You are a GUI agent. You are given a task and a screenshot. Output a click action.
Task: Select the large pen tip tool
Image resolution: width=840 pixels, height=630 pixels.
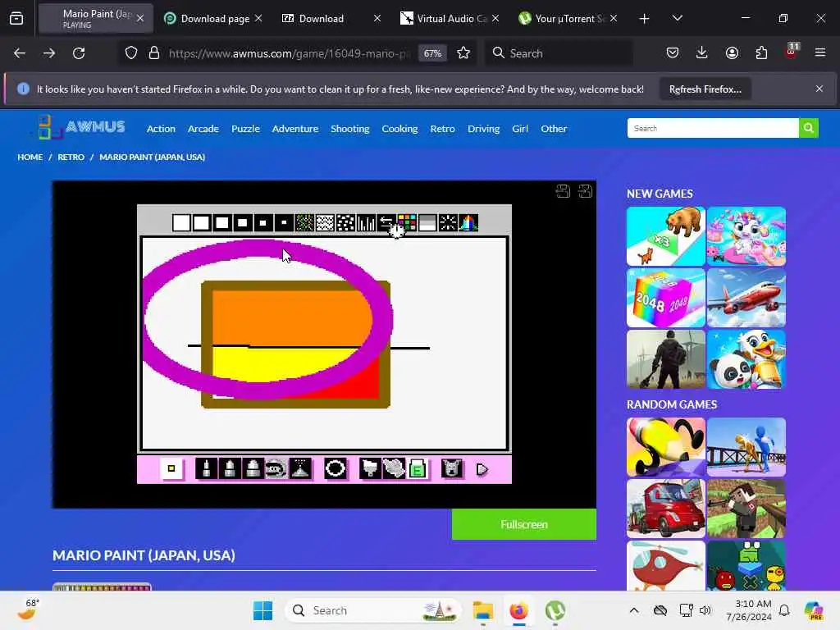pyautogui.click(x=253, y=468)
